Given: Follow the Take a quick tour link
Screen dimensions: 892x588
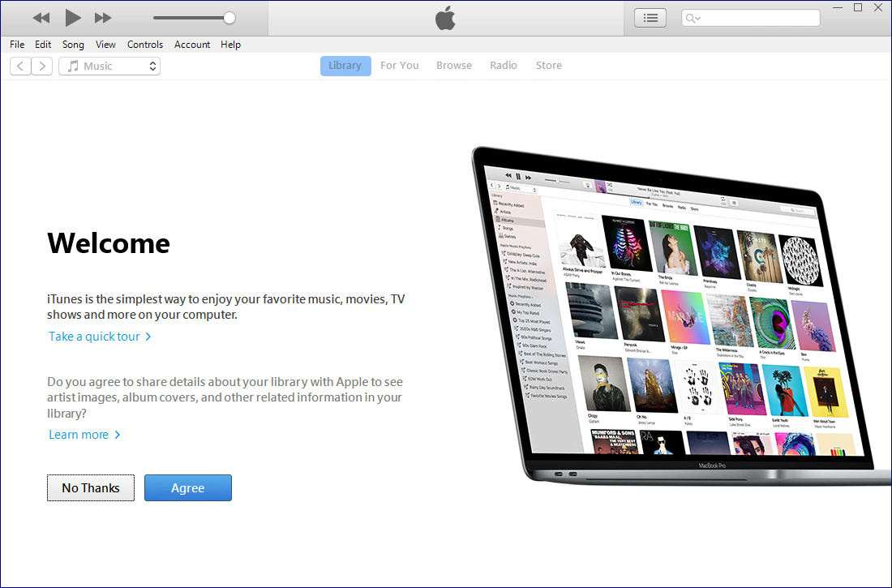Looking at the screenshot, I should click(x=95, y=337).
